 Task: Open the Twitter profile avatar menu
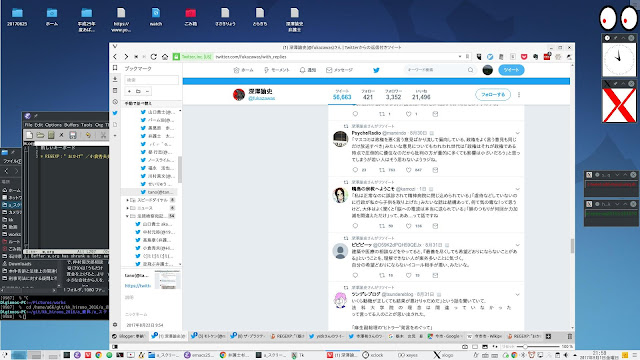(487, 70)
